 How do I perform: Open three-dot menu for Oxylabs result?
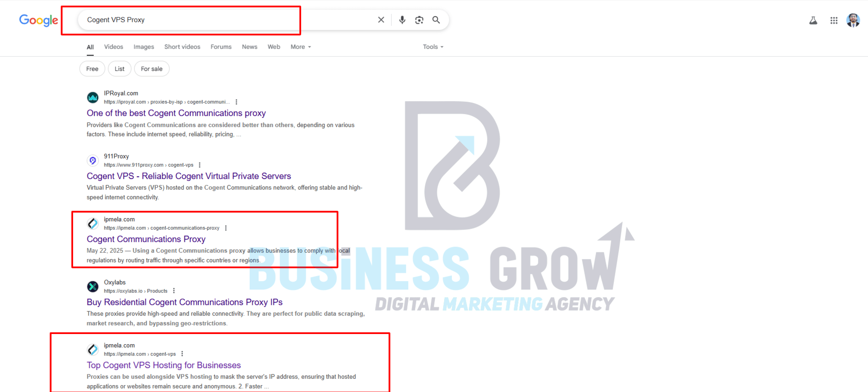pyautogui.click(x=174, y=291)
